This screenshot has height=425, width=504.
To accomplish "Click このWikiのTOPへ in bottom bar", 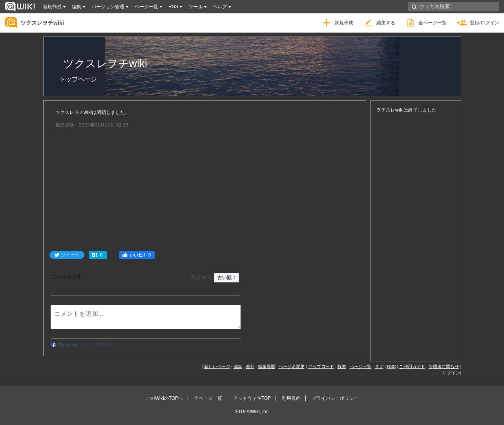I will coord(164,398).
